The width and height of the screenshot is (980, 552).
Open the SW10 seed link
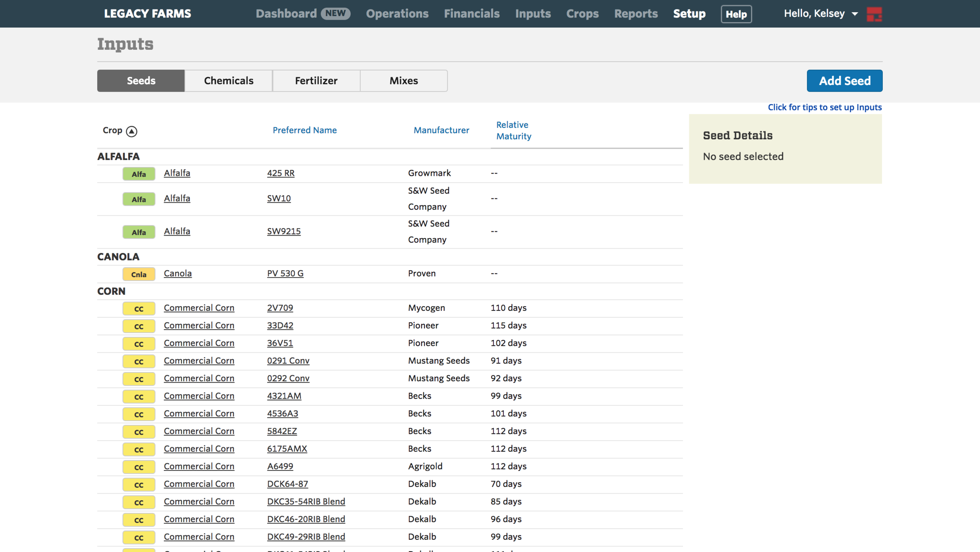279,199
